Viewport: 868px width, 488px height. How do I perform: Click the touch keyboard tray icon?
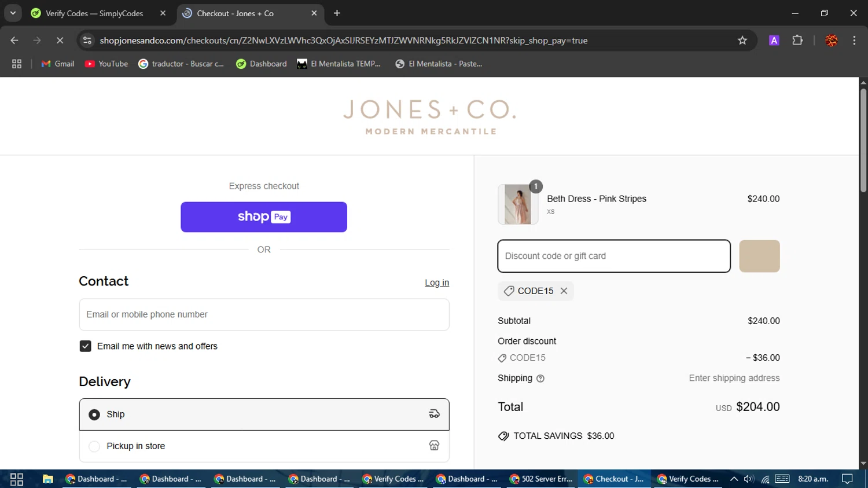click(782, 479)
